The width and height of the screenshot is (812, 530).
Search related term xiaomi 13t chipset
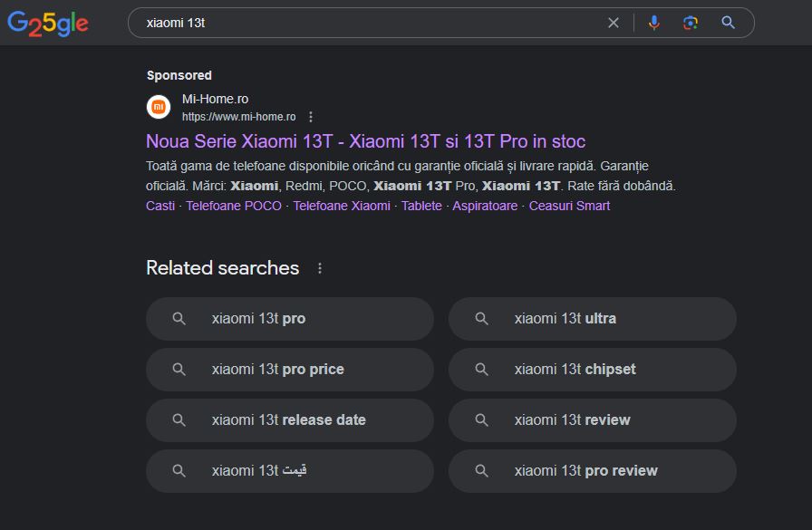593,370
